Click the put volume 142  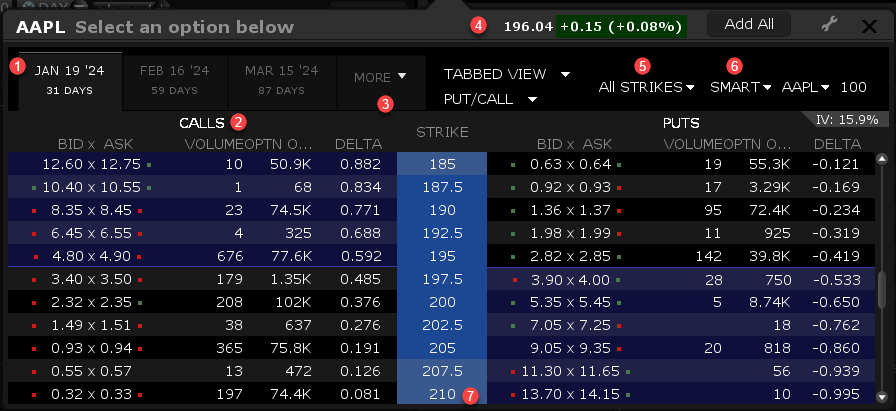coord(709,256)
